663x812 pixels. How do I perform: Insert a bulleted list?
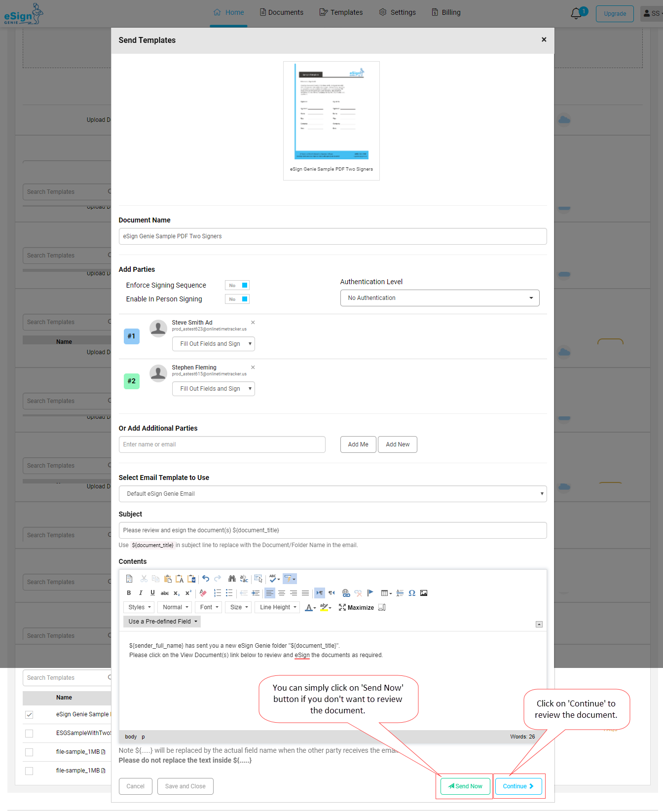pyautogui.click(x=229, y=593)
